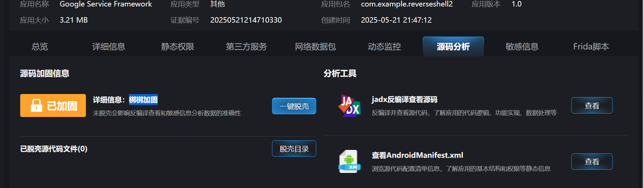Open the 静态权限 tab
This screenshot has height=188, width=644.
(178, 47)
